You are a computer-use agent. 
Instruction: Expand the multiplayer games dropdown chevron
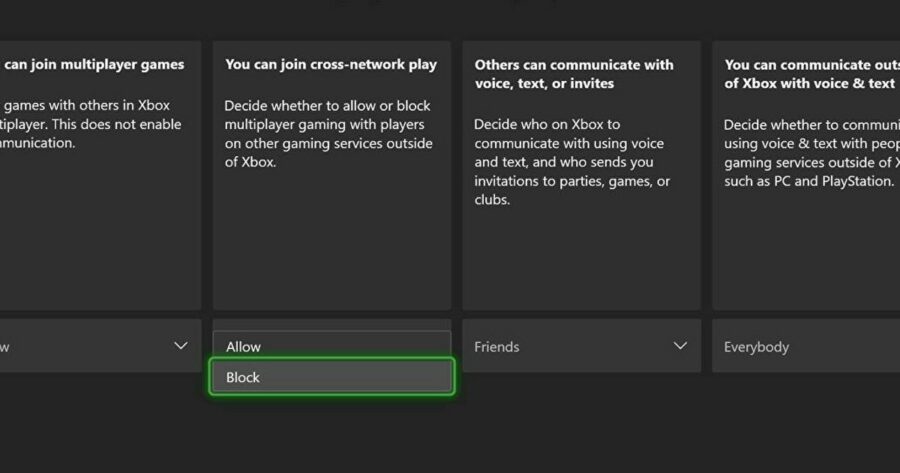tap(180, 346)
